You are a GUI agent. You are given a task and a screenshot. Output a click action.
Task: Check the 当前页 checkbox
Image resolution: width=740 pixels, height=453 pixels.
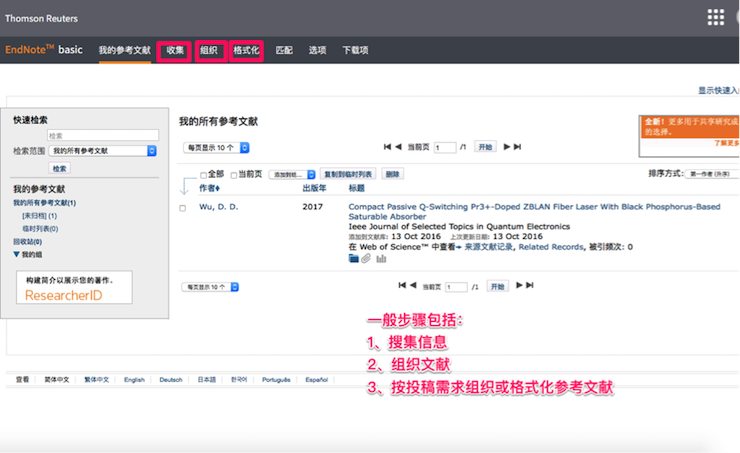coord(234,175)
